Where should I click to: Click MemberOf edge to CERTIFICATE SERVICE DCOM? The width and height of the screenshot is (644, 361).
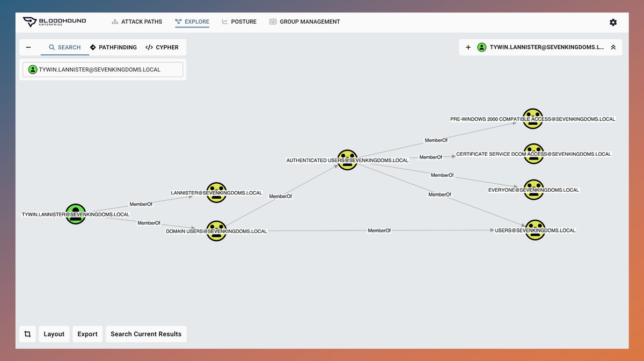(430, 157)
